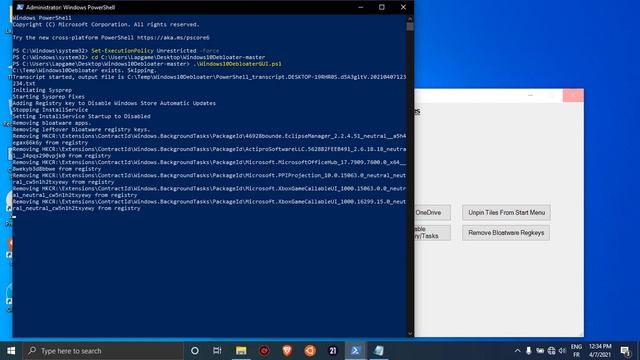Click the taskbar search box
The width and height of the screenshot is (640, 360).
coord(103,351)
